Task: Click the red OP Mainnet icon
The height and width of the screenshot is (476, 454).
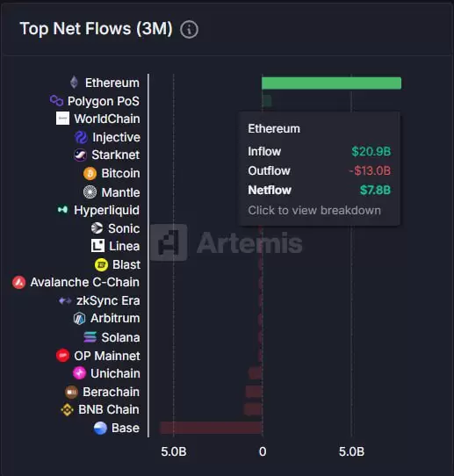Action: [x=63, y=355]
